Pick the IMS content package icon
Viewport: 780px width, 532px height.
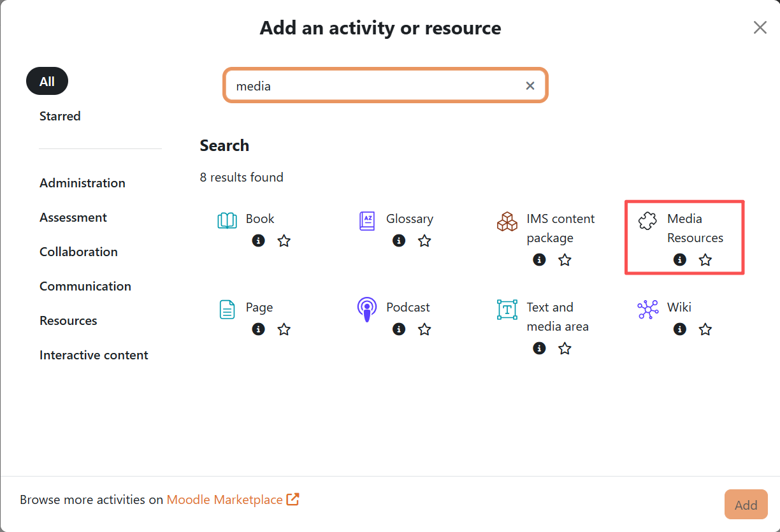click(x=507, y=221)
